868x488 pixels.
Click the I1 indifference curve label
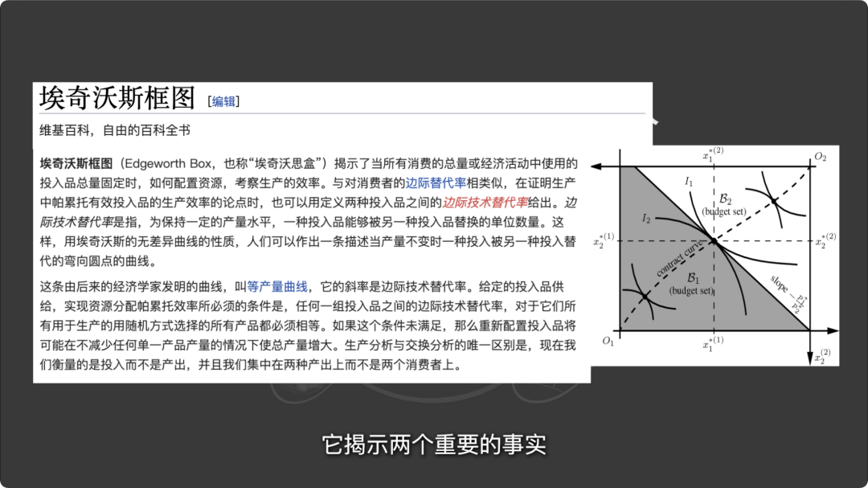[x=689, y=182]
